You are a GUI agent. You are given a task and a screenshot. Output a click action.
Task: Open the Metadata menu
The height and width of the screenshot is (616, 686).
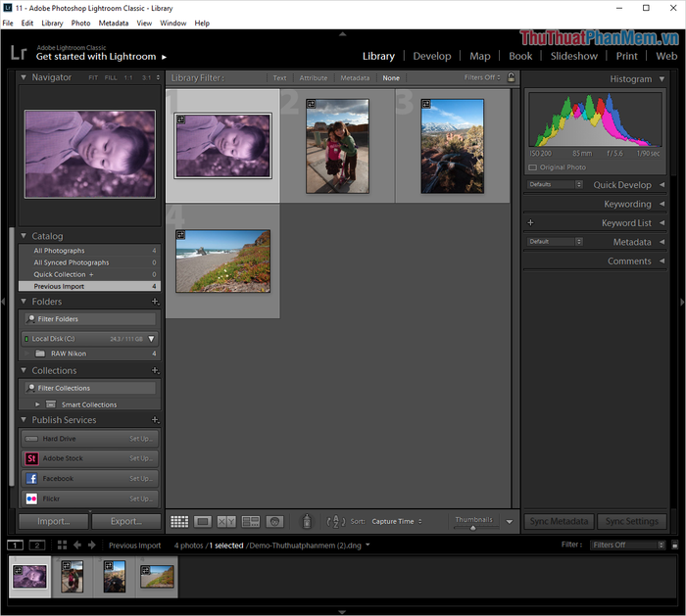coord(114,24)
